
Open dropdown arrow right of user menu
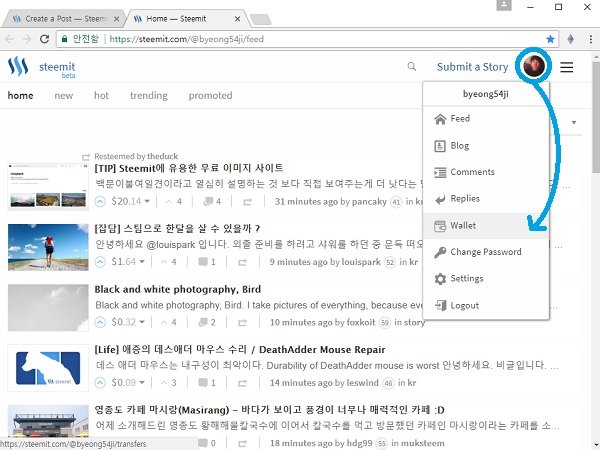click(x=574, y=122)
